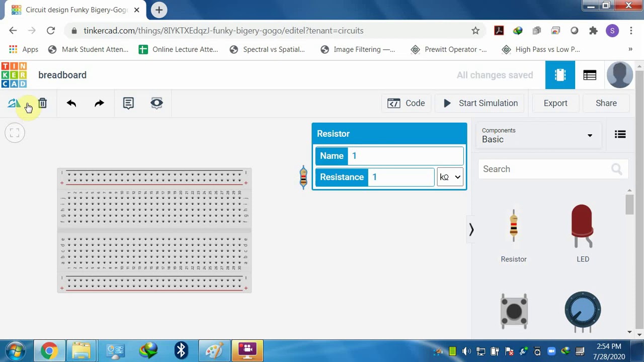
Task: Open Spectral vs Spatial bookmark
Action: coord(267,49)
